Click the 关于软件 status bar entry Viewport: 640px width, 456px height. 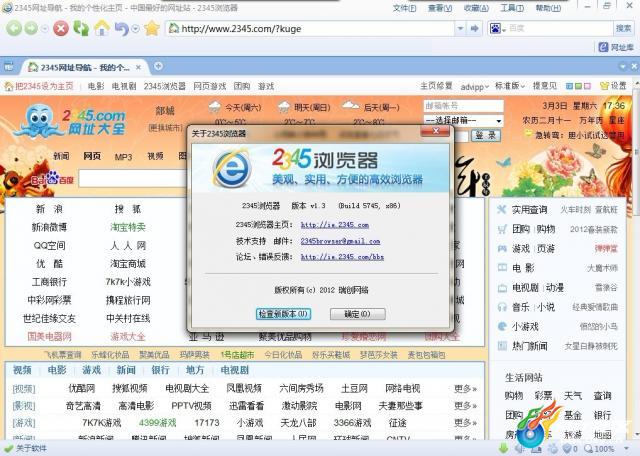pyautogui.click(x=25, y=448)
